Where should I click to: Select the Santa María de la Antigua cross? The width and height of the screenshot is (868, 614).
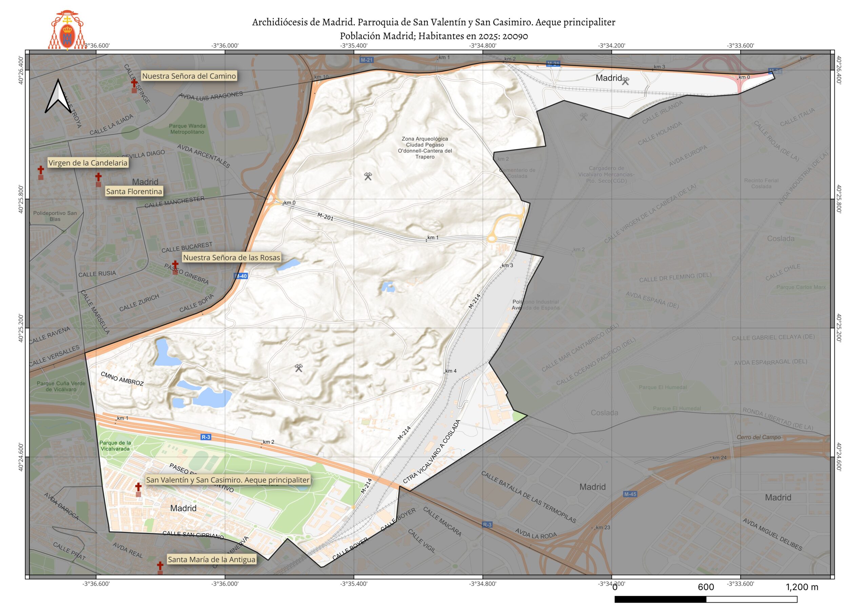click(x=160, y=565)
